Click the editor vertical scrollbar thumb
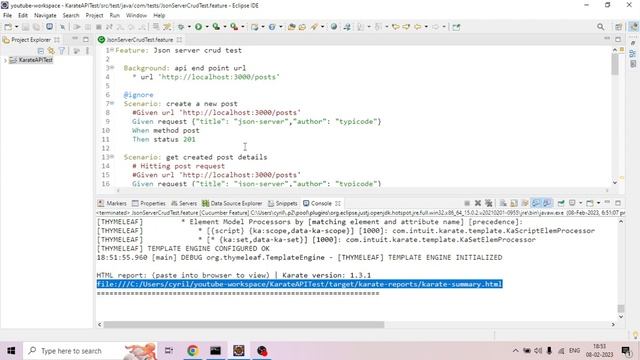640x360 pixels. (615, 64)
